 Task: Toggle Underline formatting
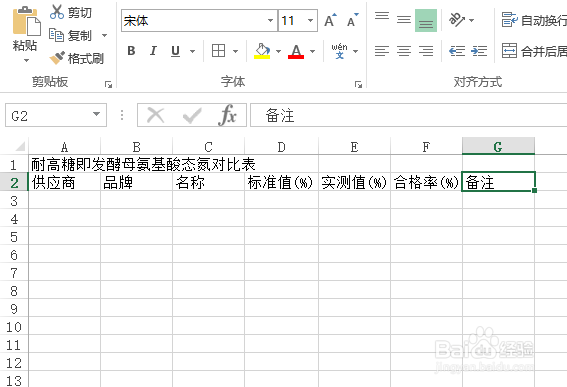point(175,51)
